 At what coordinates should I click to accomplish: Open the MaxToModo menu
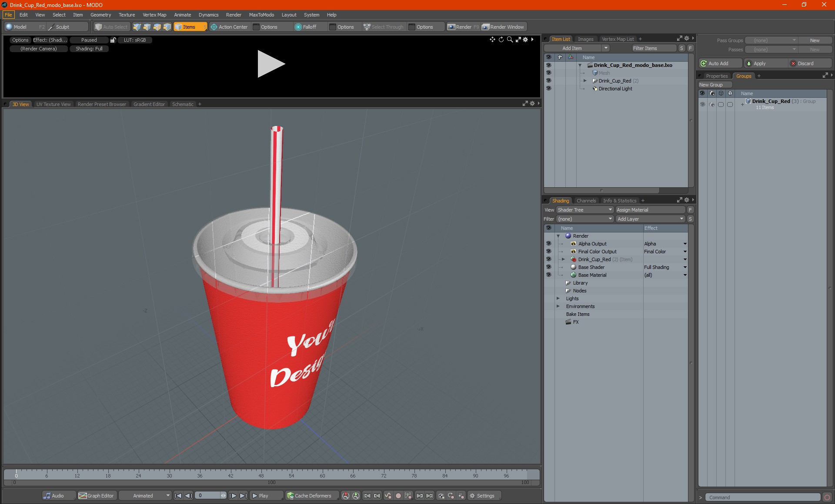click(261, 15)
